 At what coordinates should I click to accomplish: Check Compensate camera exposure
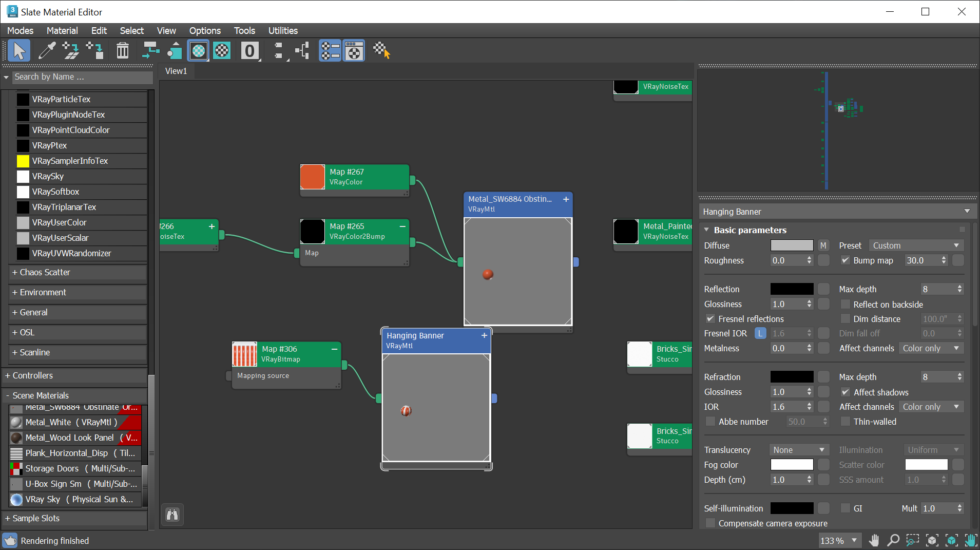710,523
